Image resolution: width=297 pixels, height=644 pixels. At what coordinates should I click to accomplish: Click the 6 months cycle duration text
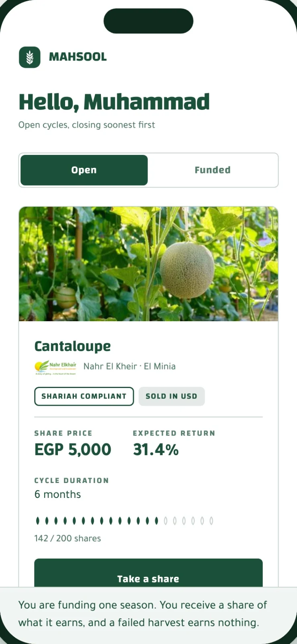[x=58, y=494]
